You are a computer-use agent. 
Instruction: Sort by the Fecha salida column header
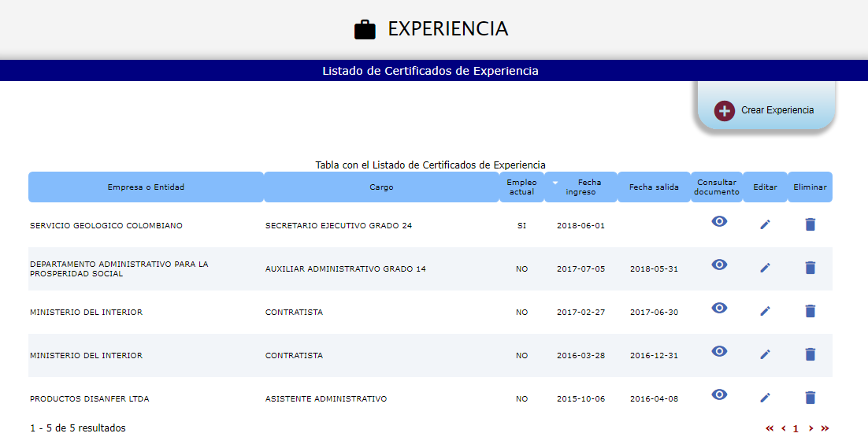[654, 187]
